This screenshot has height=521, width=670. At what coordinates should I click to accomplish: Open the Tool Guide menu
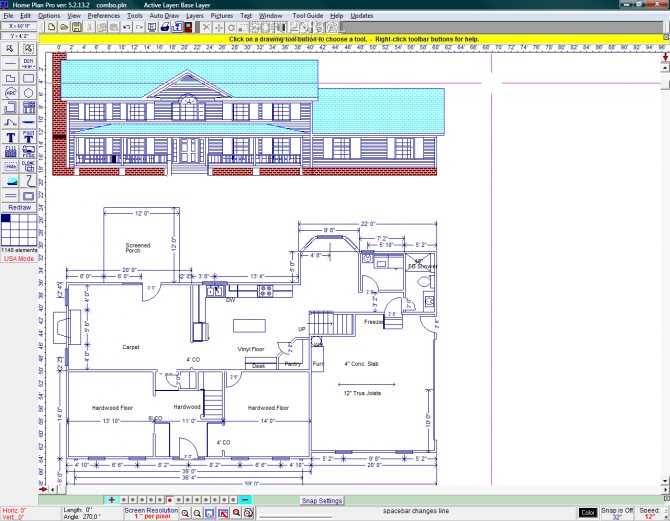pos(308,16)
